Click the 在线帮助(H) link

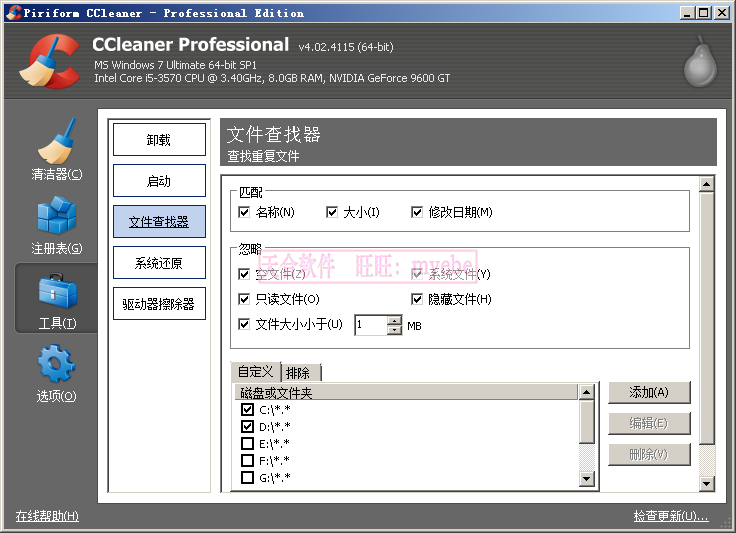47,516
